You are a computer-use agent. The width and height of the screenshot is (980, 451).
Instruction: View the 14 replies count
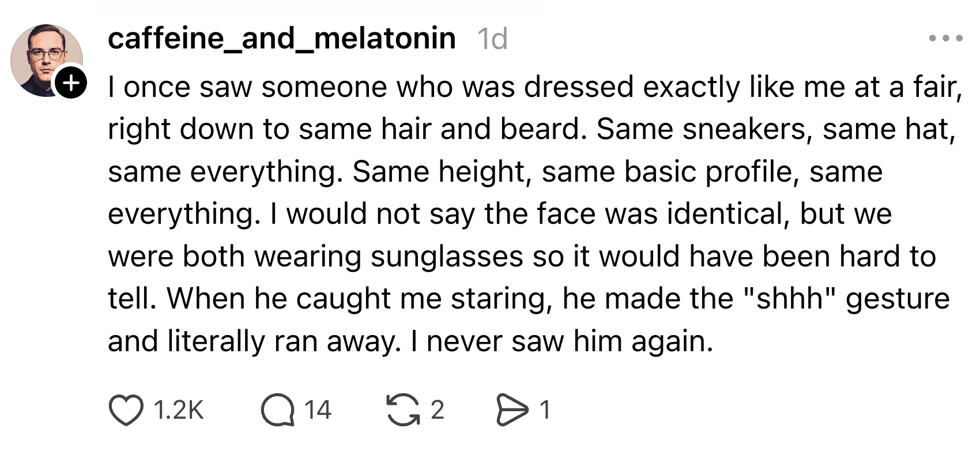click(x=318, y=410)
